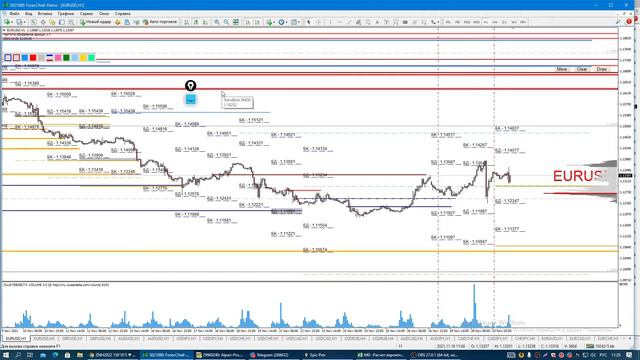The height and width of the screenshot is (360, 640).
Task: Open File Explorer from the taskbar
Action: point(80,355)
